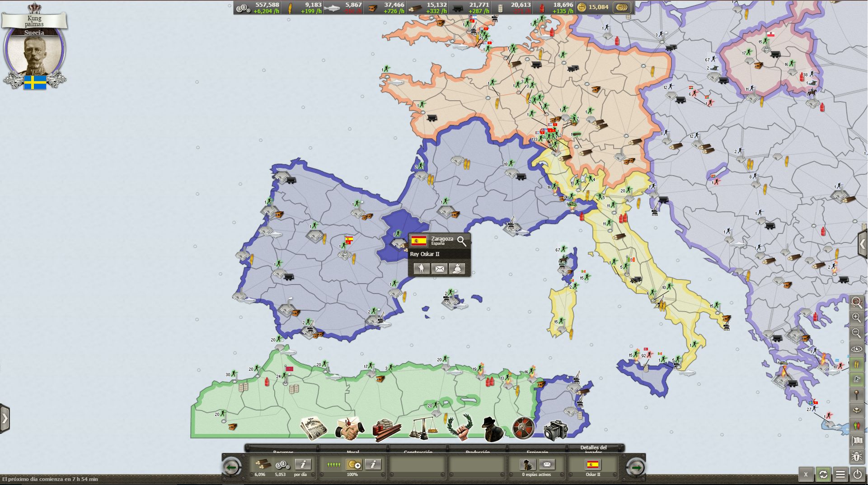Click the zoom in magnifier on the map toolbar
This screenshot has width=868, height=485.
click(856, 317)
